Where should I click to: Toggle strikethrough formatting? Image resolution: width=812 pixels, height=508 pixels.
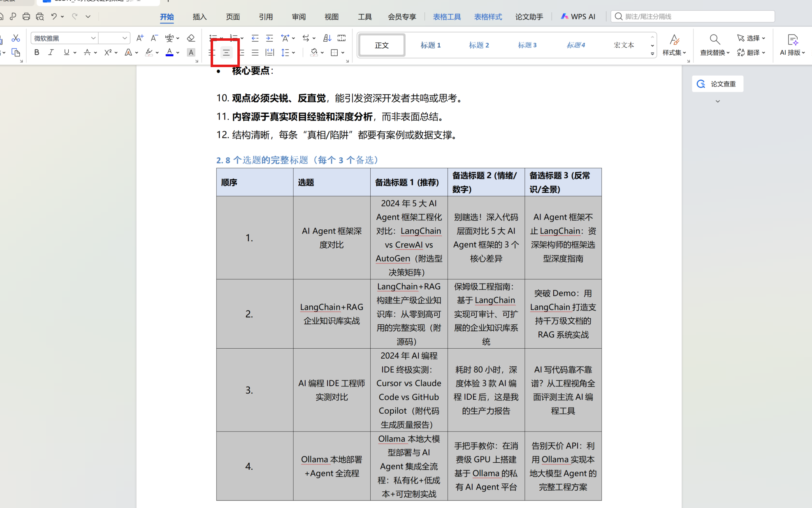[87, 52]
